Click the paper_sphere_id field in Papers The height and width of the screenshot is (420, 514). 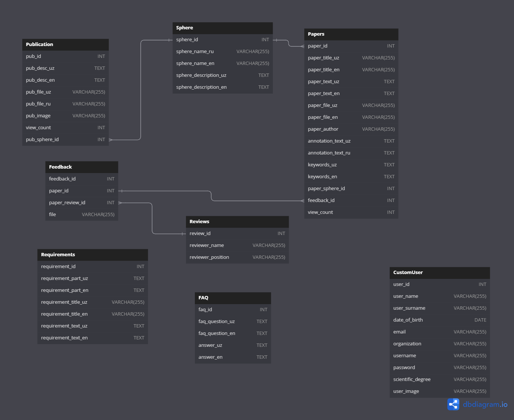351,189
